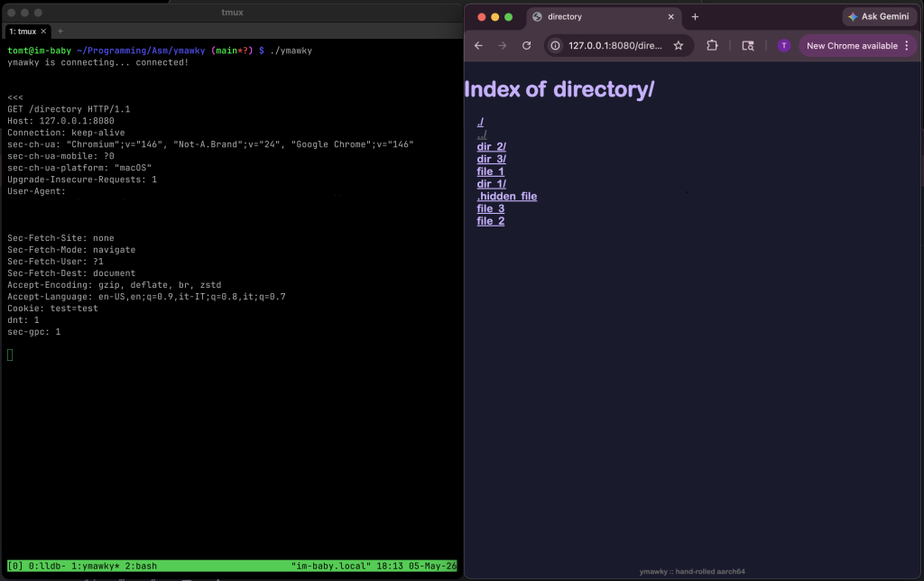Screen dimensions: 924x581
Task: Click the green terminal cursor block
Action: 10,355
